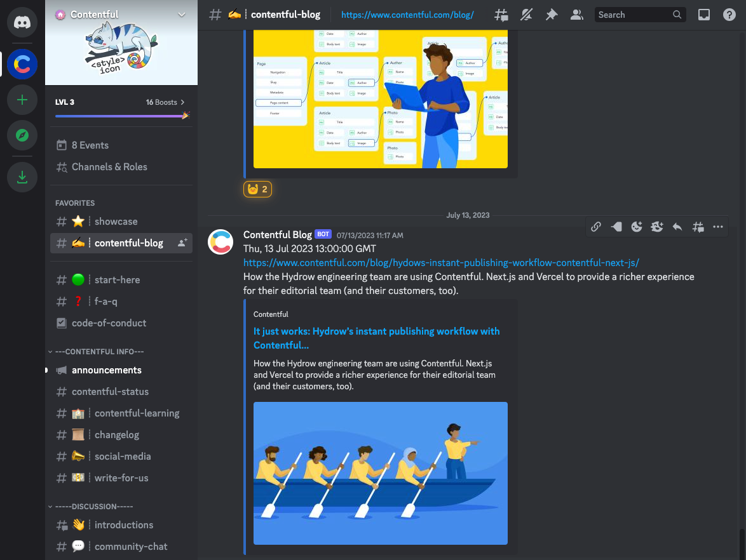
Task: Open Discord home via the Discord logo
Action: pyautogui.click(x=22, y=22)
